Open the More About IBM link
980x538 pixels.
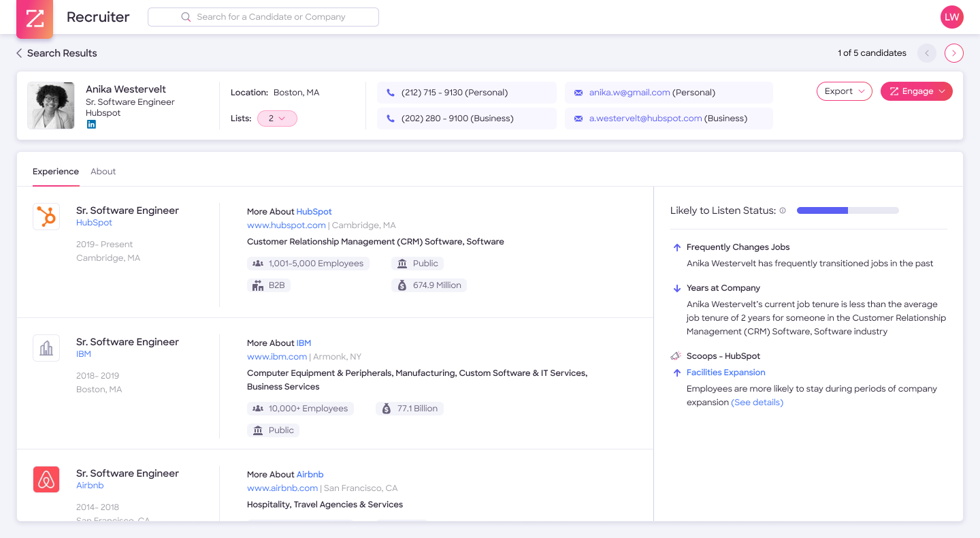pos(304,343)
